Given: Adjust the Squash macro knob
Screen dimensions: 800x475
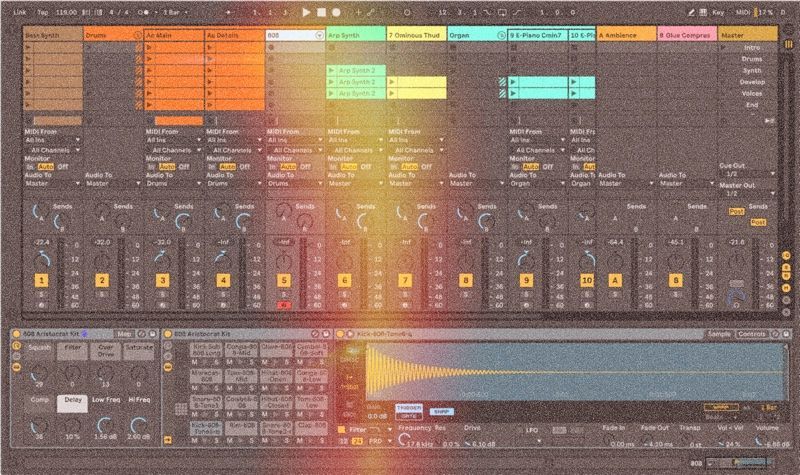Looking at the screenshot, I should coord(39,374).
